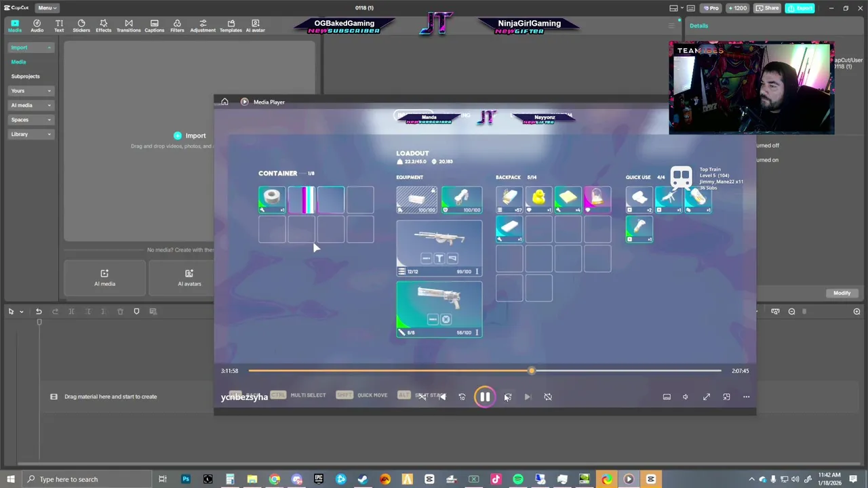Click the delete trash icon in timeline toolbar
The width and height of the screenshot is (868, 488).
pos(120,311)
